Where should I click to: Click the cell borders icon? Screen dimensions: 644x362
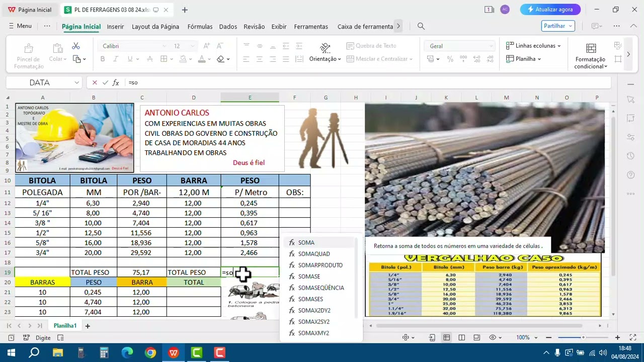pos(164,59)
